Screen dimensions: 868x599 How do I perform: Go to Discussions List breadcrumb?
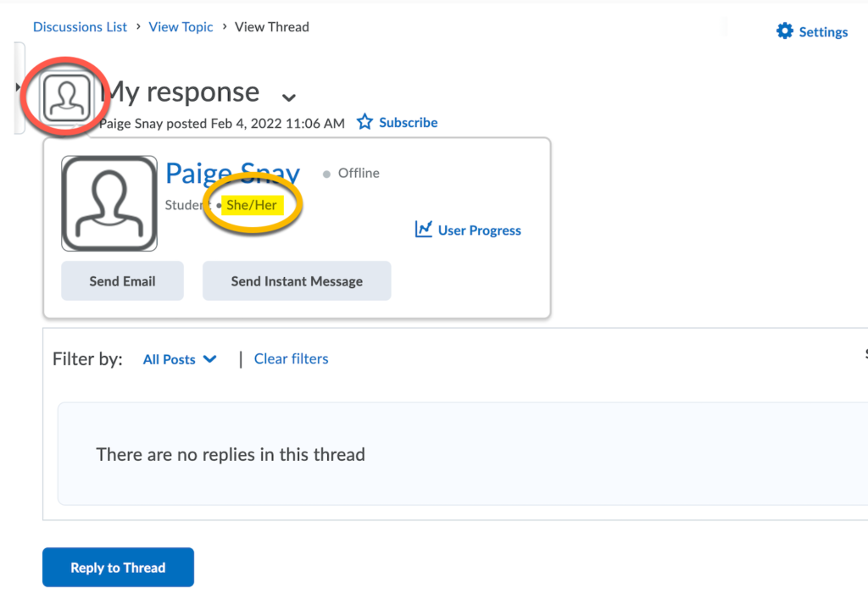coord(80,27)
